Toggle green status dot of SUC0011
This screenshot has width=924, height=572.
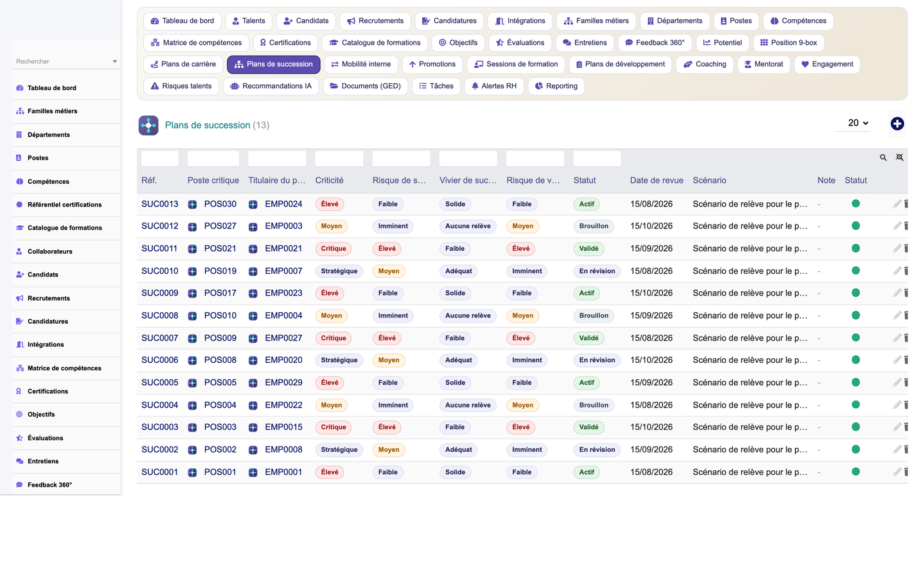tap(856, 248)
